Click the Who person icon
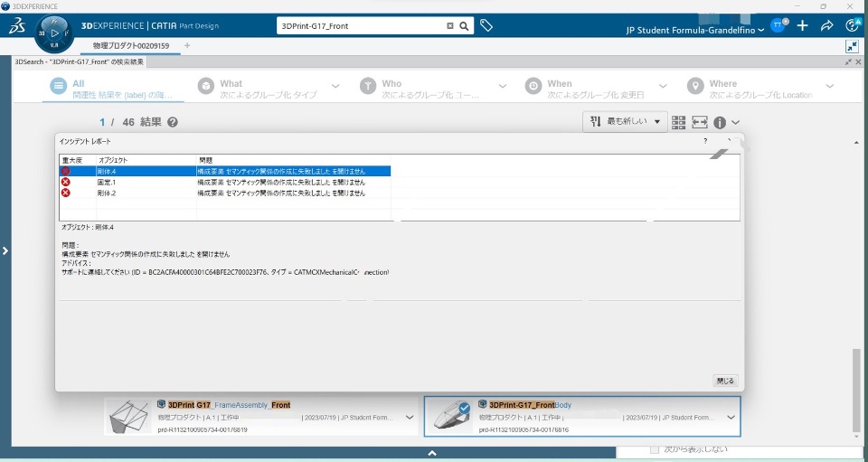The image size is (868, 462). point(368,86)
